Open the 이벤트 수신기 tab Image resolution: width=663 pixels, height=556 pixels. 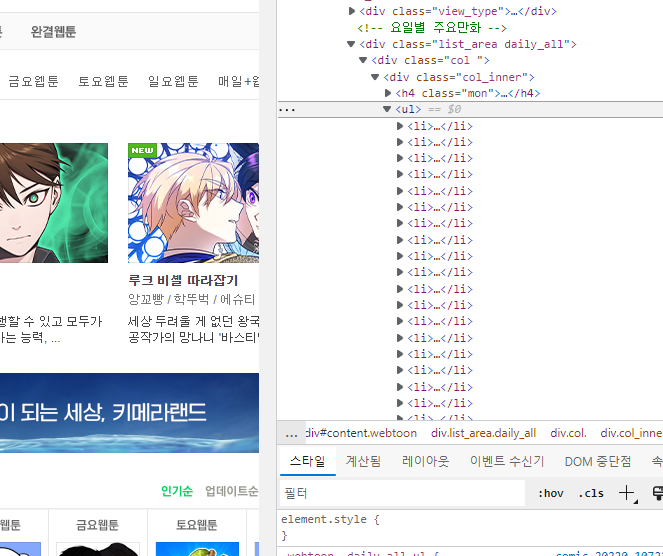[507, 461]
